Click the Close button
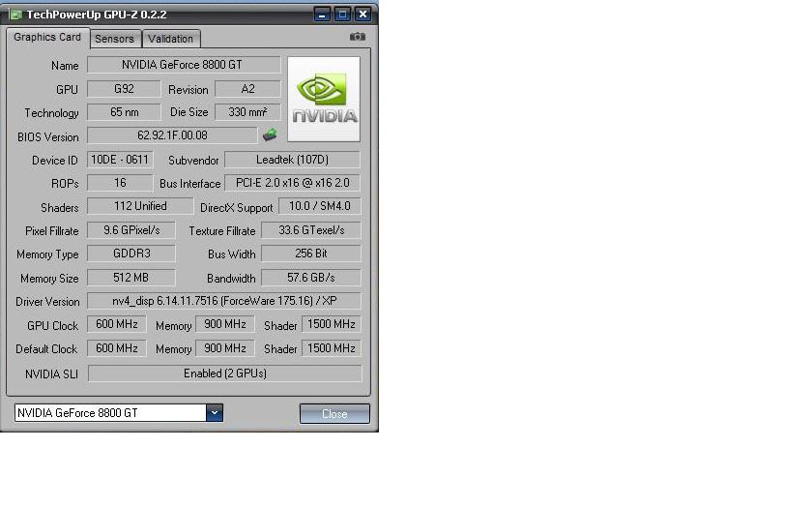The image size is (812, 508). tap(334, 414)
